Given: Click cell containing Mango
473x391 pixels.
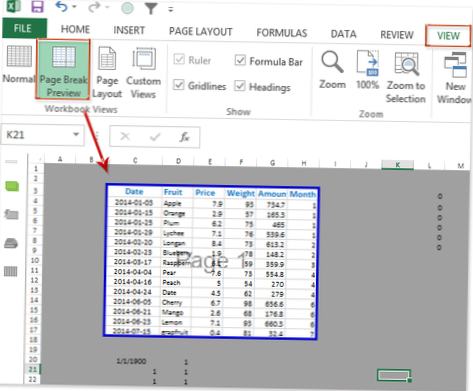Looking at the screenshot, I should 176,312.
